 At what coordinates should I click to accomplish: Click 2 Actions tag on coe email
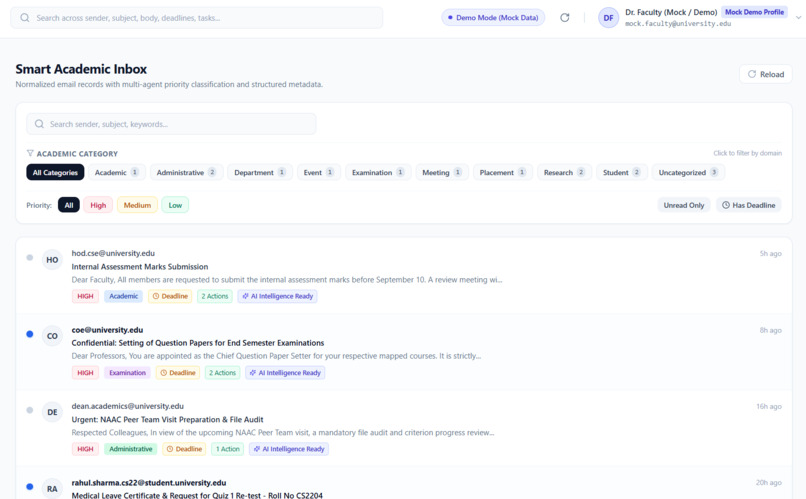point(223,373)
